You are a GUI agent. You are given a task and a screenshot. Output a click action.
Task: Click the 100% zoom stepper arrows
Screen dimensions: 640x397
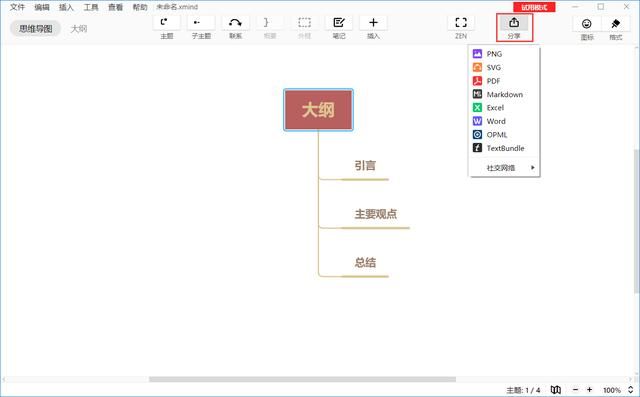click(631, 390)
